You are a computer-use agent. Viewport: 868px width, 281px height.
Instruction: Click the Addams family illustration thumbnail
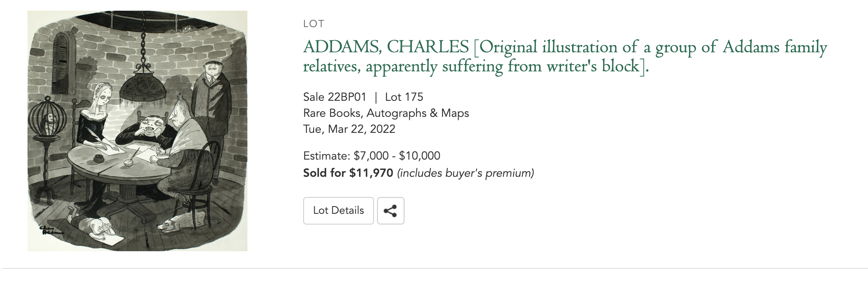click(137, 131)
